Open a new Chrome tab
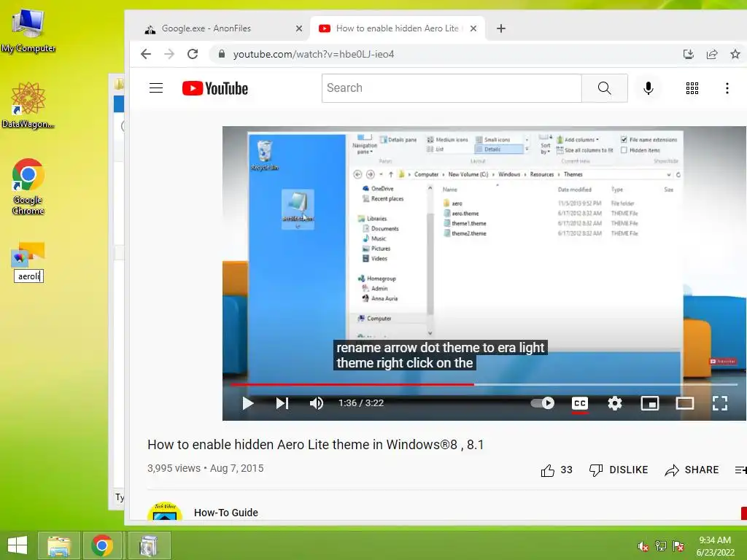747x560 pixels. click(500, 28)
